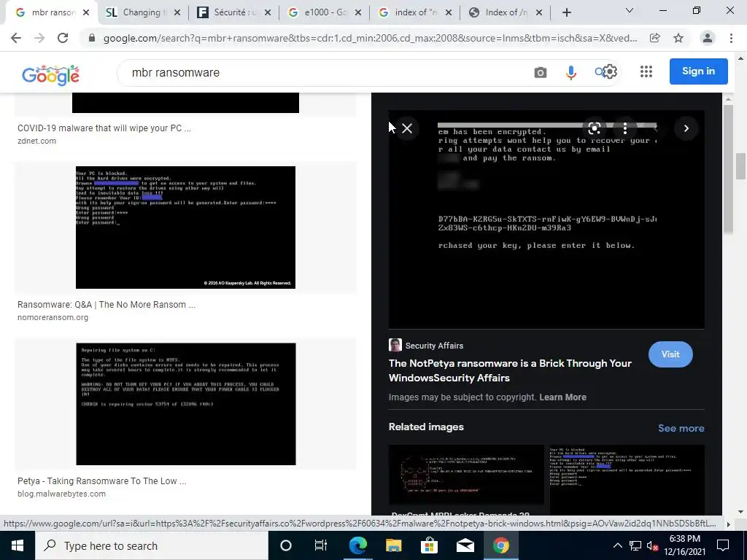Open the Learn More copyright link
The width and height of the screenshot is (747, 560).
tap(562, 397)
